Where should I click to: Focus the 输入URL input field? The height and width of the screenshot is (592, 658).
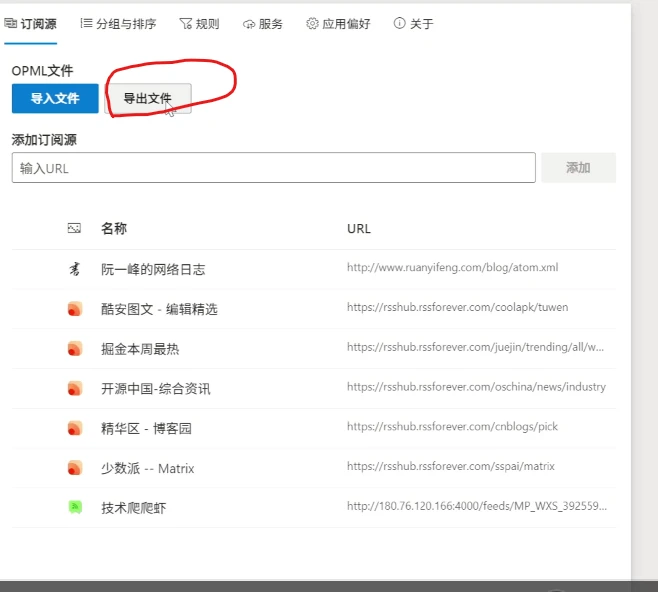point(274,168)
